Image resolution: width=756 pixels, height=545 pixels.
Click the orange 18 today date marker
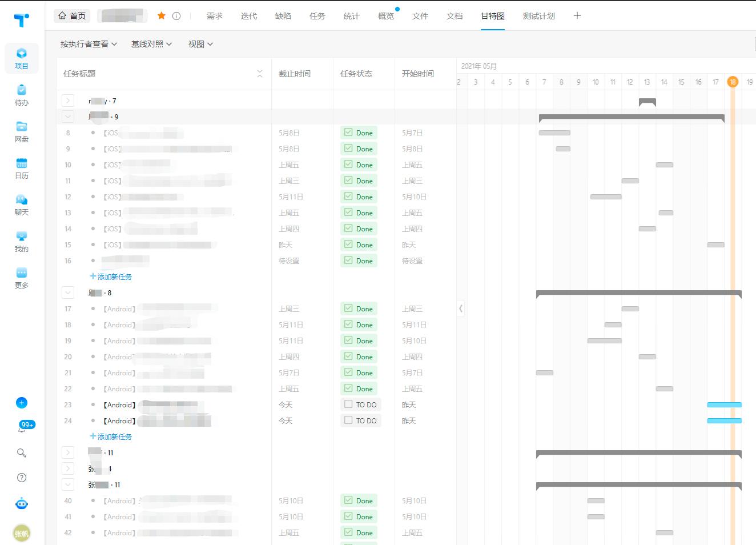tap(732, 82)
